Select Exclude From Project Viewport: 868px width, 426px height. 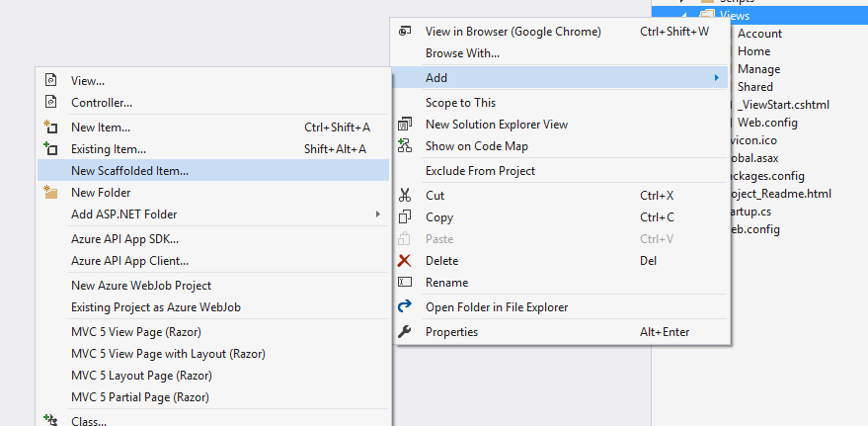pyautogui.click(x=480, y=171)
